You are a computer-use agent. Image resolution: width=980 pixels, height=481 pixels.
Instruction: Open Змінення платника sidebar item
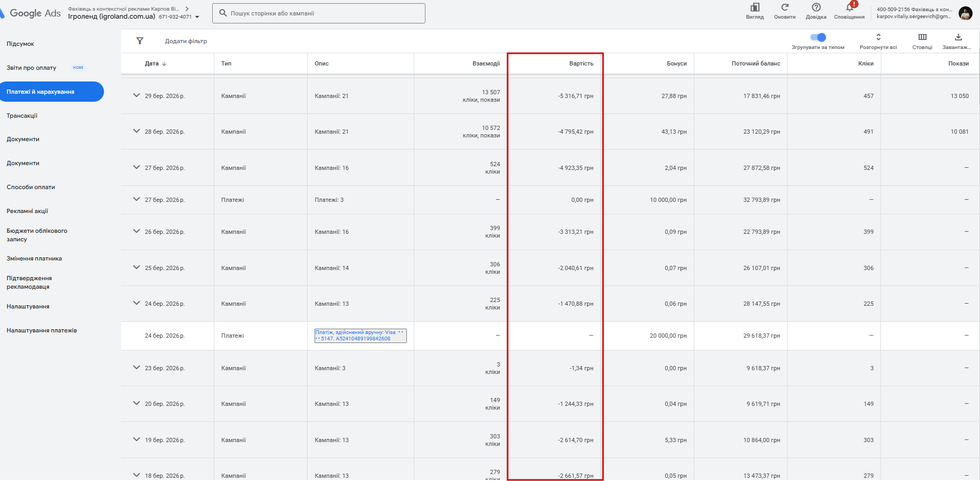click(x=34, y=258)
